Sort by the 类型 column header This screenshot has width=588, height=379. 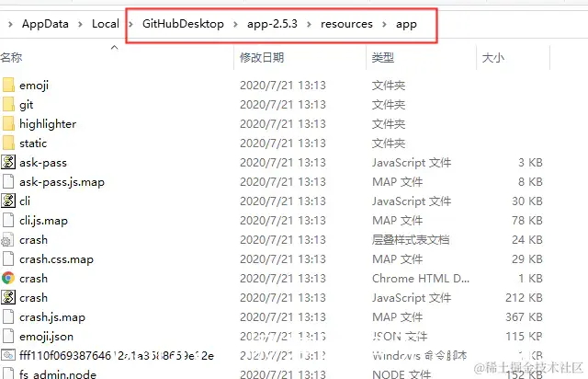(x=382, y=57)
